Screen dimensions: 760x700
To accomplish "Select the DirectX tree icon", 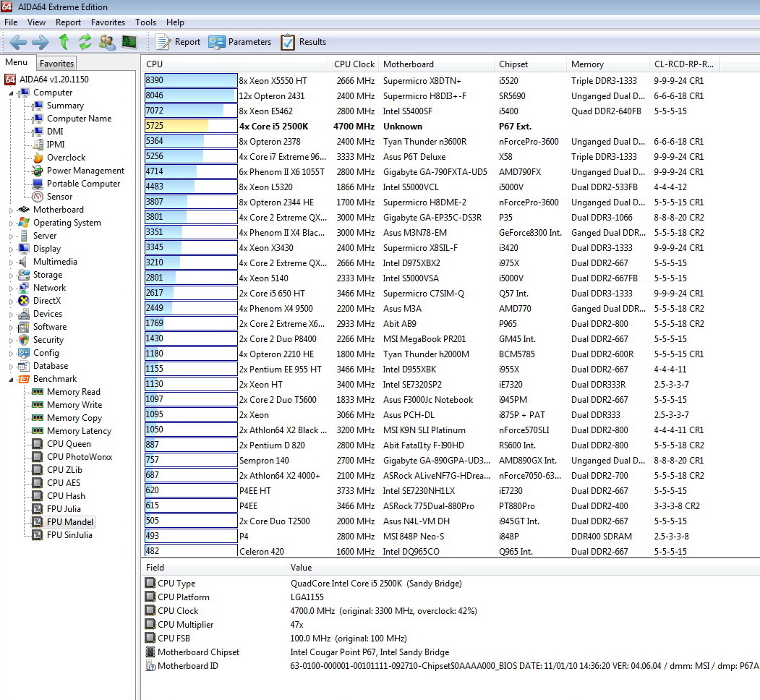I will [x=24, y=301].
